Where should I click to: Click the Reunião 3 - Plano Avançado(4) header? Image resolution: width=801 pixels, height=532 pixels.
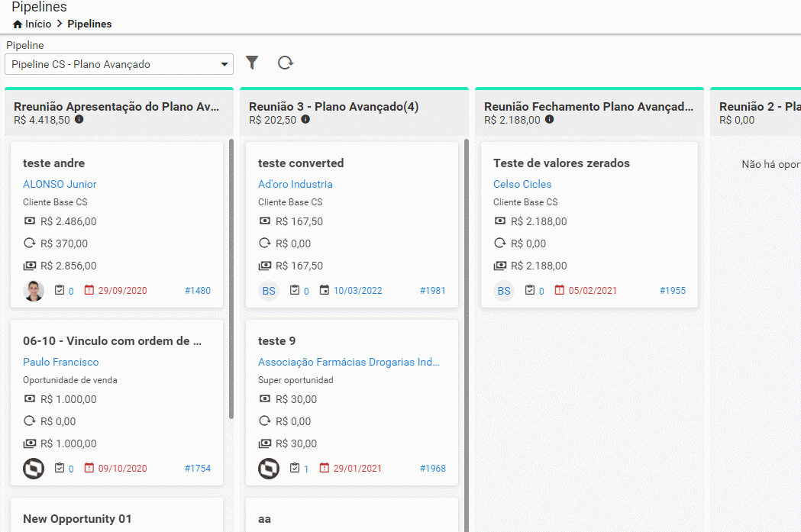tap(334, 107)
